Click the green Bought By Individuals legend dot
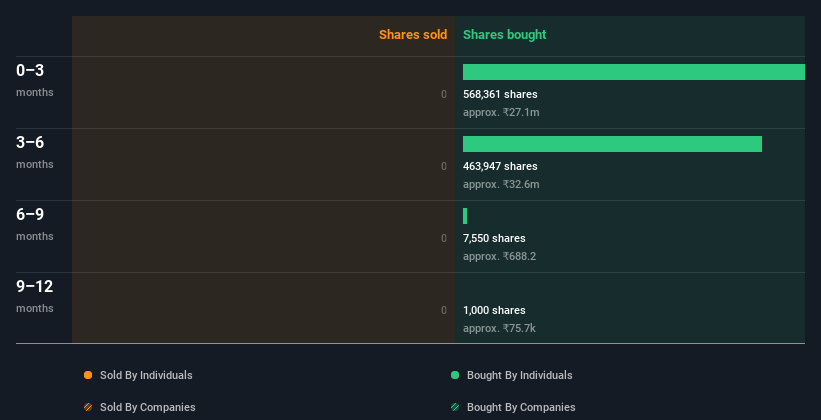Viewport: 821px width, 420px height. point(455,375)
